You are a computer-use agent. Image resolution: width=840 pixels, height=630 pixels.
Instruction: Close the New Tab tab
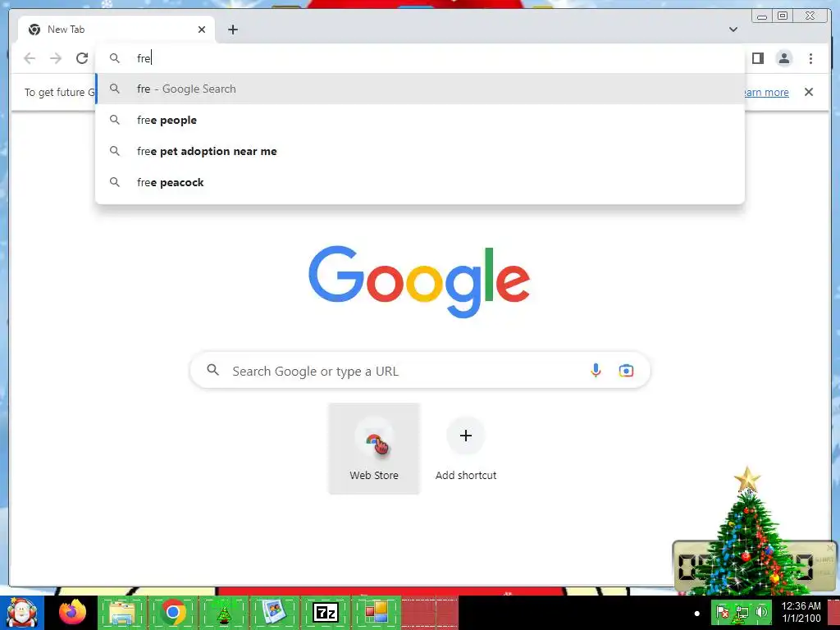click(202, 30)
